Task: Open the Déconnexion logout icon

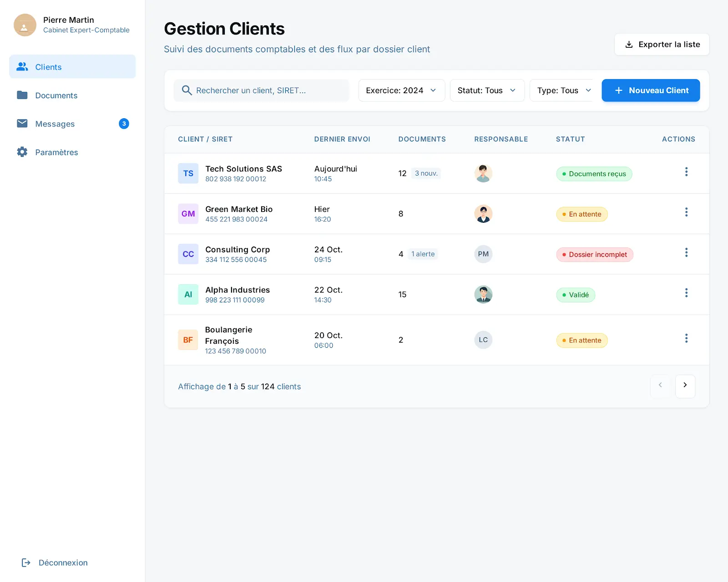Action: pyautogui.click(x=26, y=562)
